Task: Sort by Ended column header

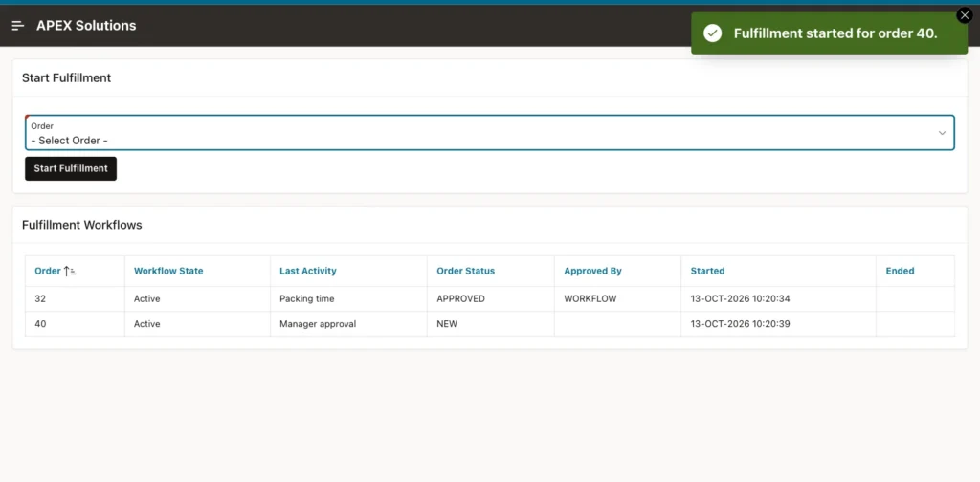Action: [900, 271]
